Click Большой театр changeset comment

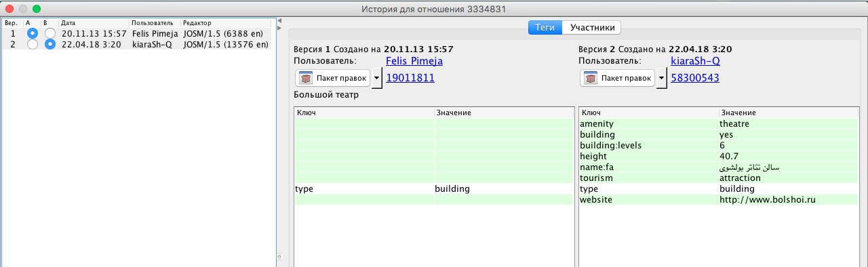(x=326, y=95)
